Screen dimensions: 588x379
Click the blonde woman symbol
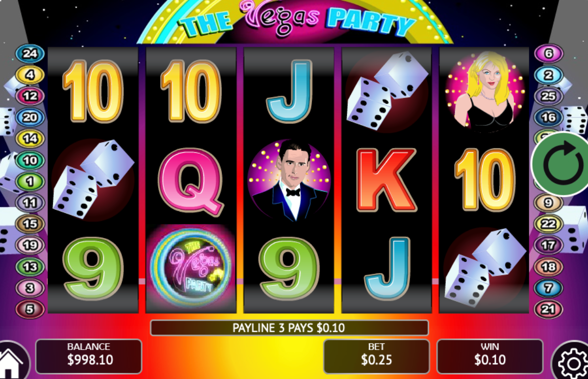(485, 93)
